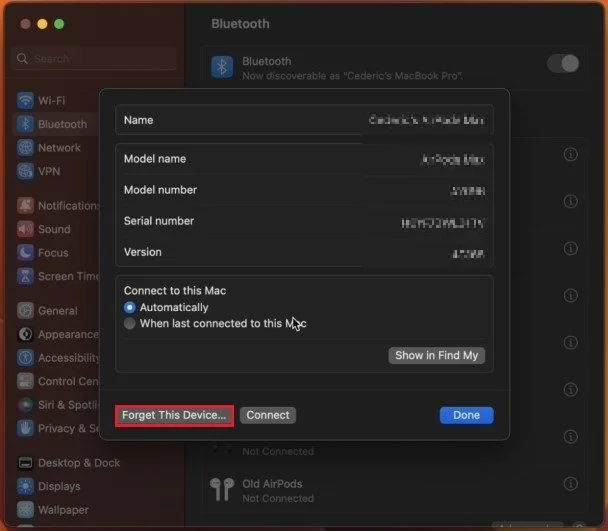Click Forget This Device button

(x=174, y=415)
